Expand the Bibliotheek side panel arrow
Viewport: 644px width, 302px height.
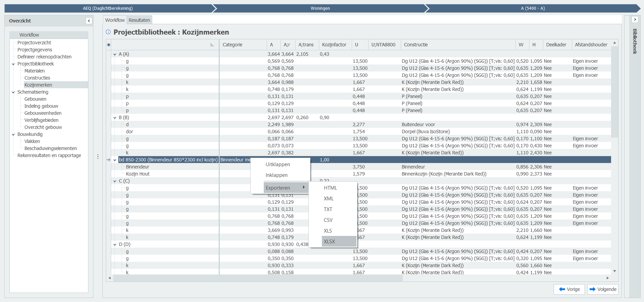[x=635, y=20]
